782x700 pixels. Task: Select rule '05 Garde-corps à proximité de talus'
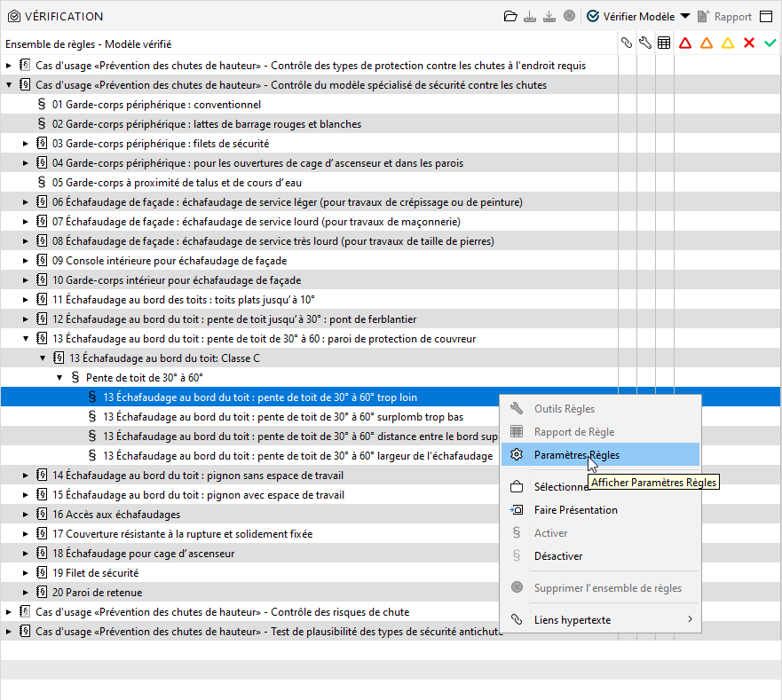coord(177,183)
